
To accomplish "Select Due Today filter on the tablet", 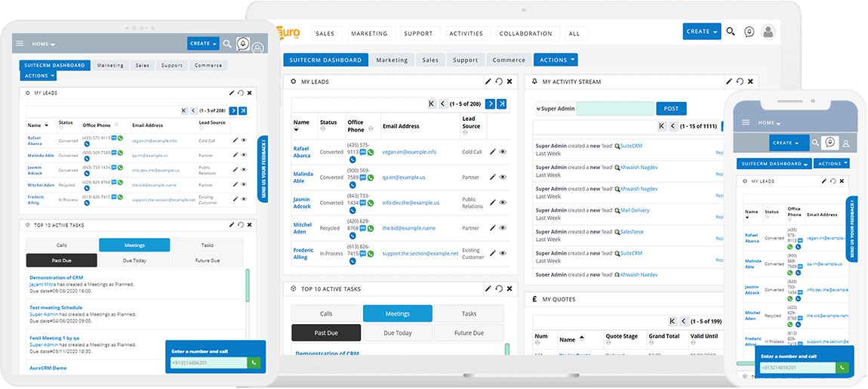I will tap(134, 261).
